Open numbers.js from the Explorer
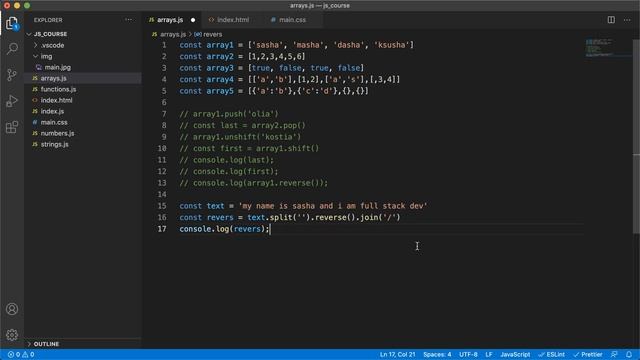 point(83,133)
